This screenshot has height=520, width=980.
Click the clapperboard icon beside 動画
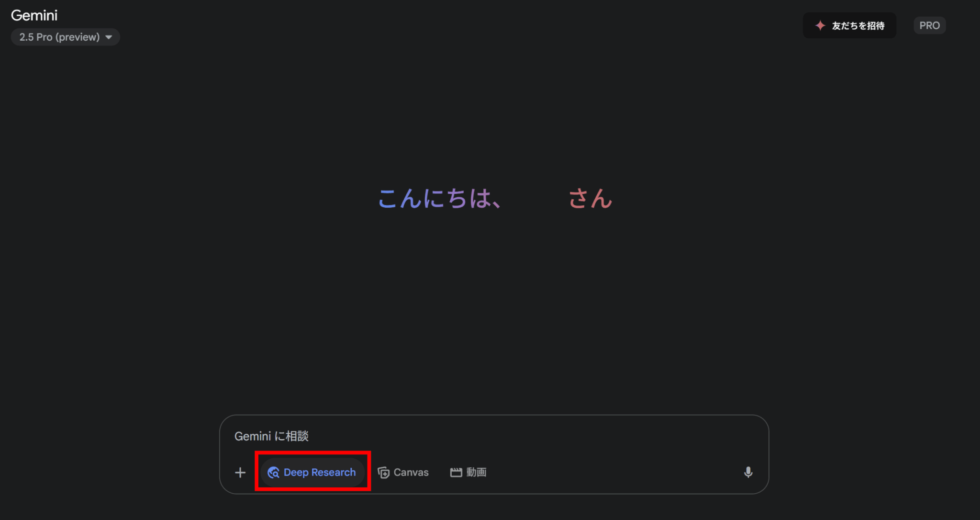pos(456,473)
